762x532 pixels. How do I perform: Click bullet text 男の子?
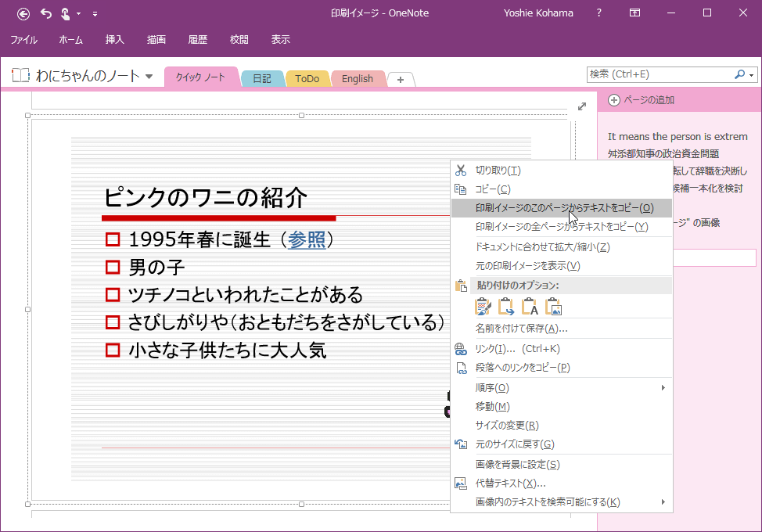[156, 268]
